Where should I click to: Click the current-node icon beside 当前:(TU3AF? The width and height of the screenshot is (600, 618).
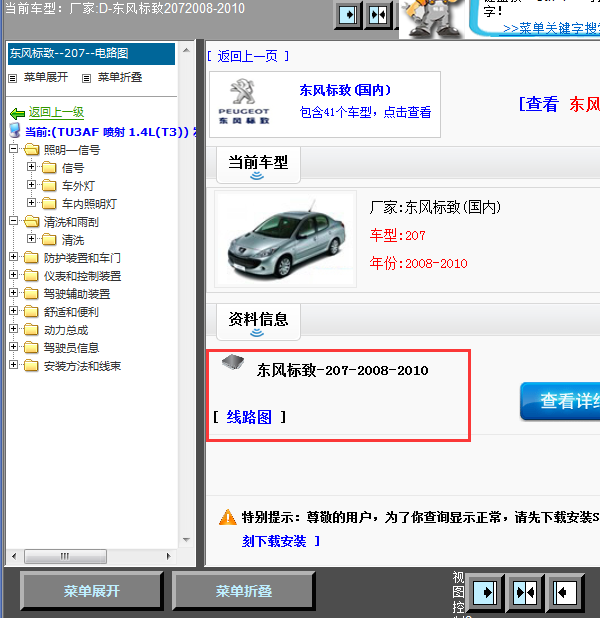coord(15,130)
